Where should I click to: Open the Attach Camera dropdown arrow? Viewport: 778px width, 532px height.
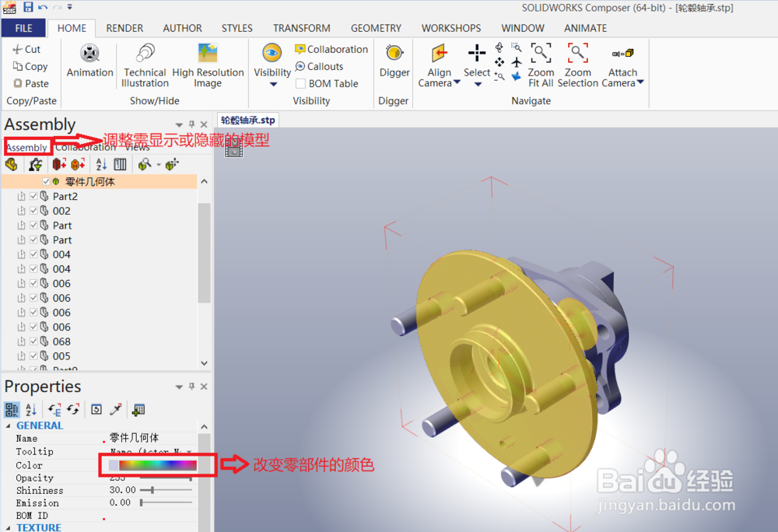[x=640, y=82]
